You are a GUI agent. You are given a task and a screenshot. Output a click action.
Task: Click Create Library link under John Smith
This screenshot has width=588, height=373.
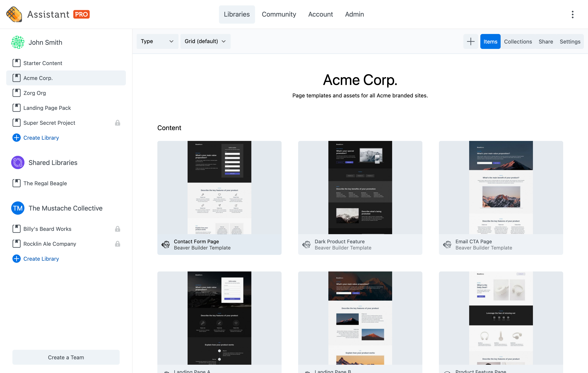(41, 138)
